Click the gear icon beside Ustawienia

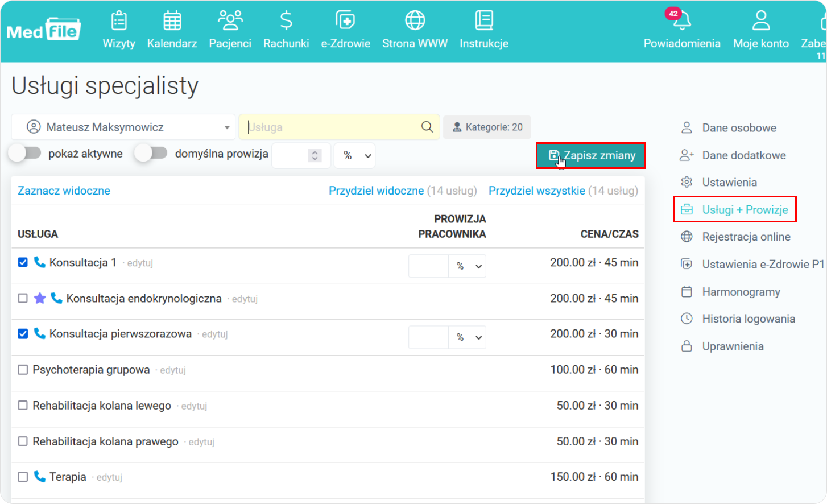pos(687,182)
